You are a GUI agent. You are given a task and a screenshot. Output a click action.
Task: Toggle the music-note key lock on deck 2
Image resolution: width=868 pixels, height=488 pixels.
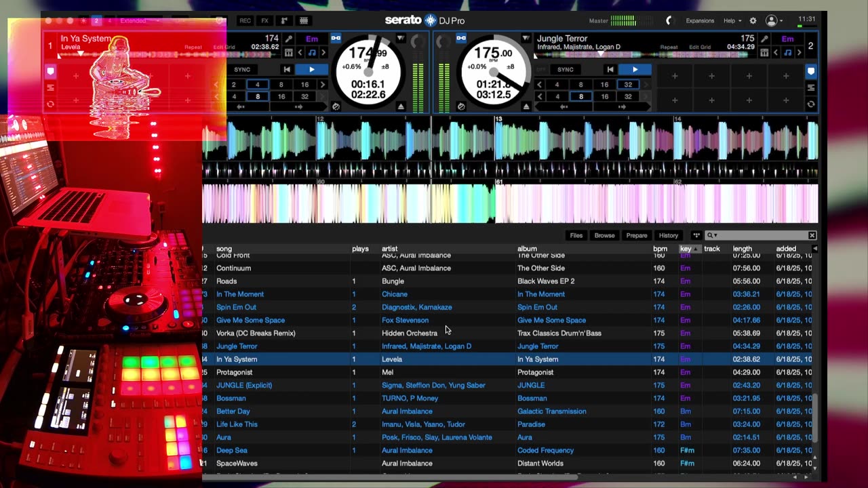pyautogui.click(x=787, y=52)
